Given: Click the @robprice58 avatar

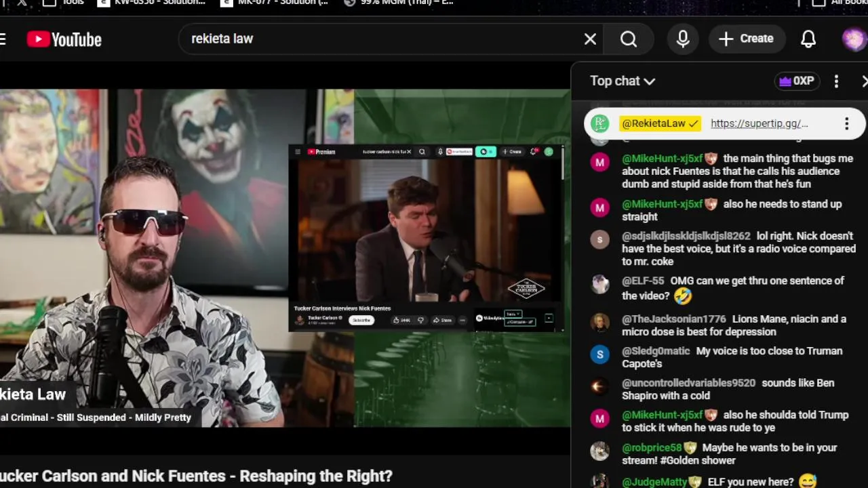Looking at the screenshot, I should [599, 451].
